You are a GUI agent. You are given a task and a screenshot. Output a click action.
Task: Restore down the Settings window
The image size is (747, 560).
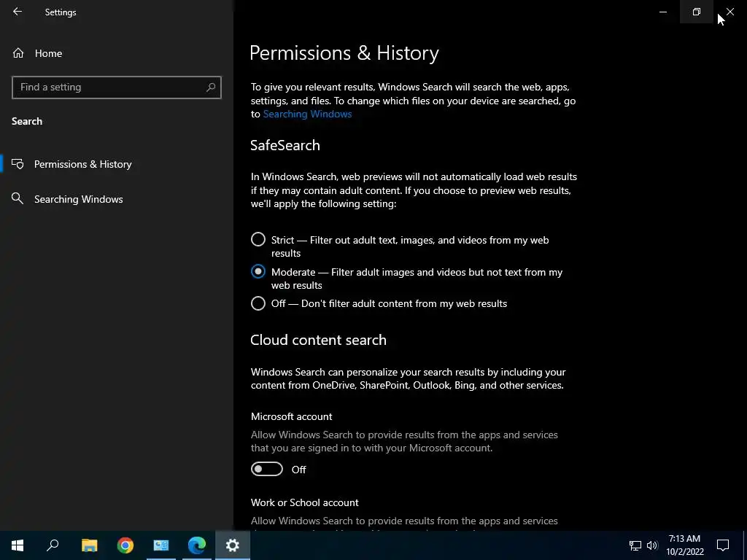pyautogui.click(x=697, y=12)
